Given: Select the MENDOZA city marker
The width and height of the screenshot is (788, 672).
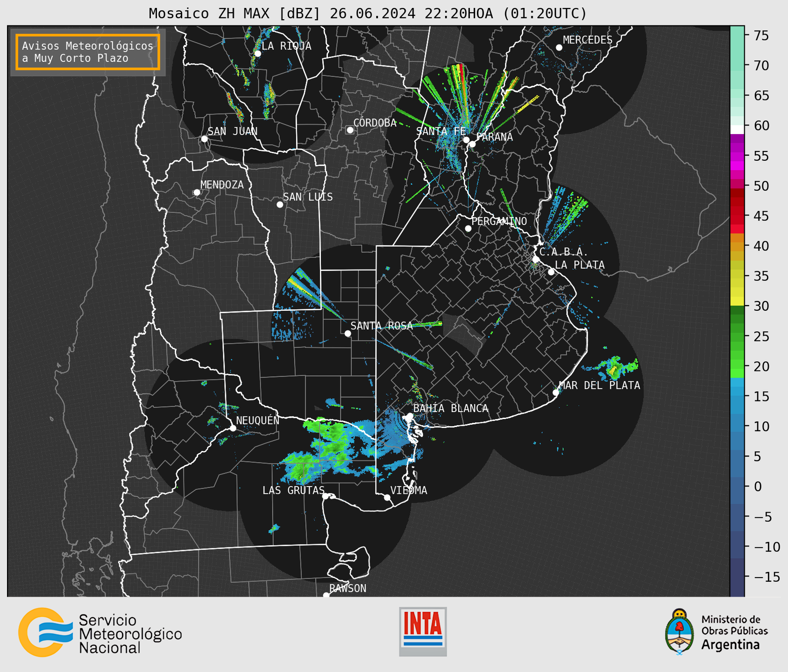Looking at the screenshot, I should click(197, 193).
